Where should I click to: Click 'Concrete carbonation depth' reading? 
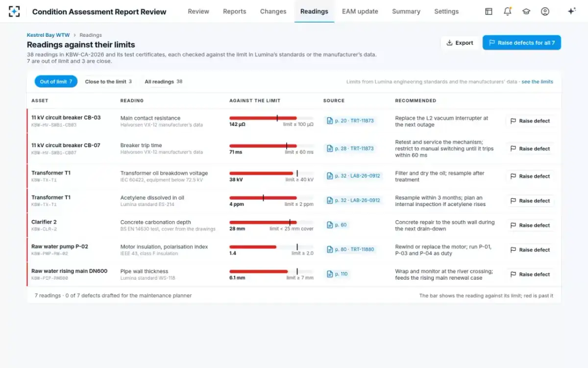tap(155, 222)
